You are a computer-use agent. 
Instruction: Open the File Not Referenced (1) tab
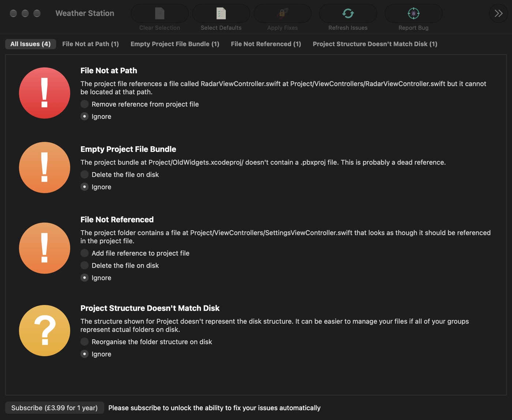(x=266, y=44)
